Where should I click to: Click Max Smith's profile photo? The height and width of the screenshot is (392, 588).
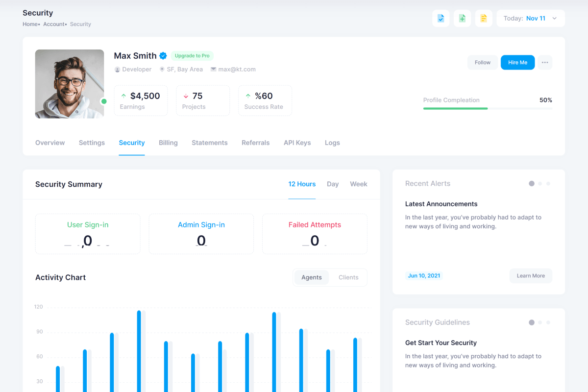point(70,84)
